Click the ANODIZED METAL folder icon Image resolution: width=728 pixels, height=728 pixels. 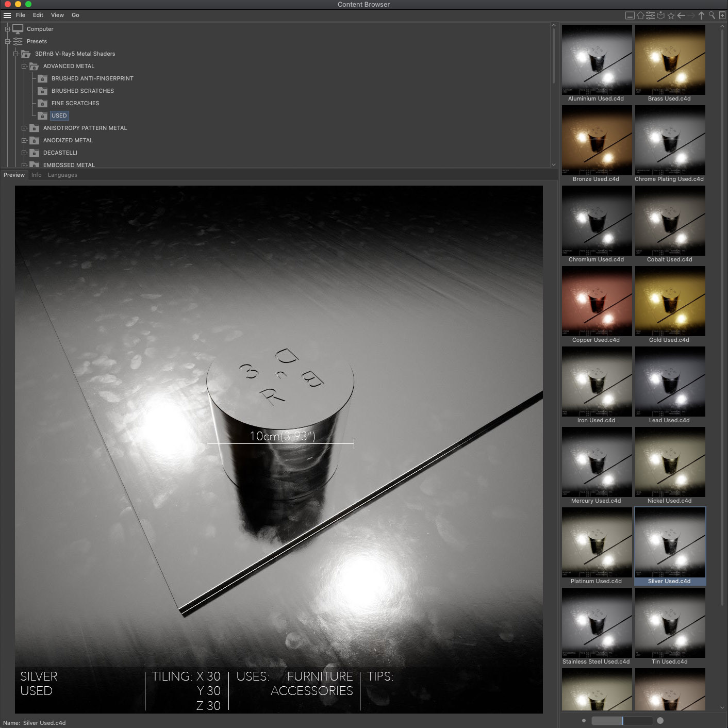tap(34, 140)
